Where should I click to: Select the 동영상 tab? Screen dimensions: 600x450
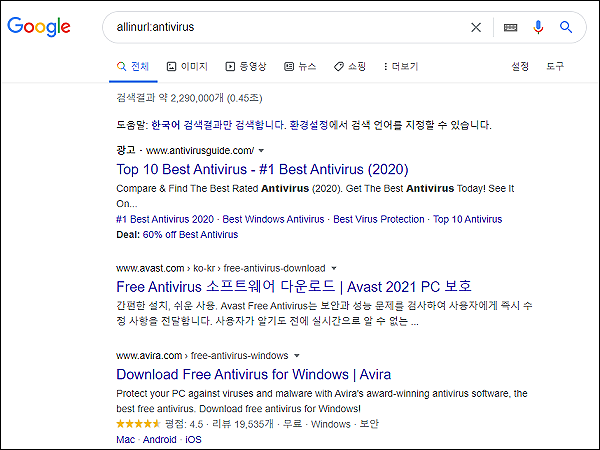pos(246,67)
